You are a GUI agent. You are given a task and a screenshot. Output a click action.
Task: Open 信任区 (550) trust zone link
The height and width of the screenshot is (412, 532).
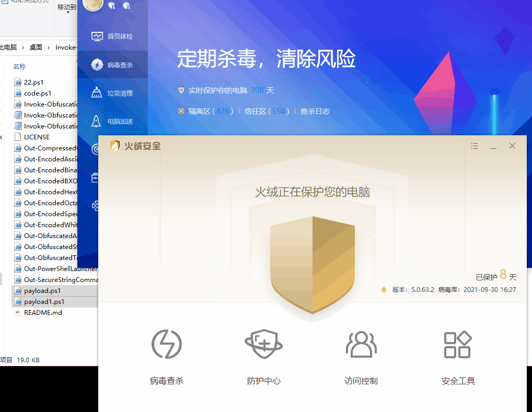[x=267, y=111]
